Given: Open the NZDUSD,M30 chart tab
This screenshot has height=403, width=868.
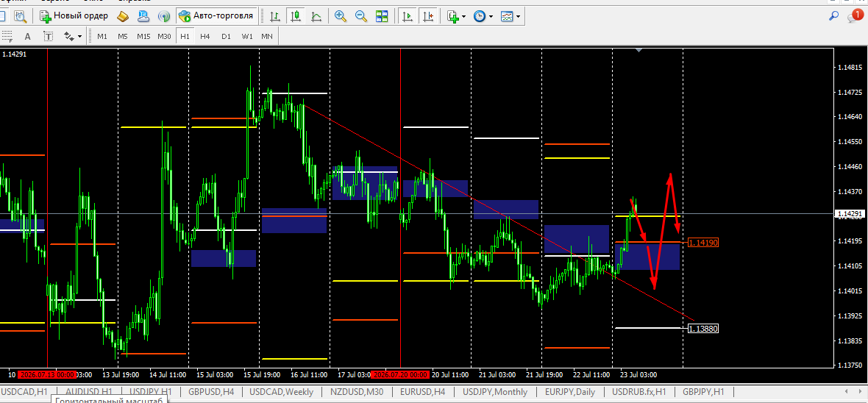Looking at the screenshot, I should 357,392.
